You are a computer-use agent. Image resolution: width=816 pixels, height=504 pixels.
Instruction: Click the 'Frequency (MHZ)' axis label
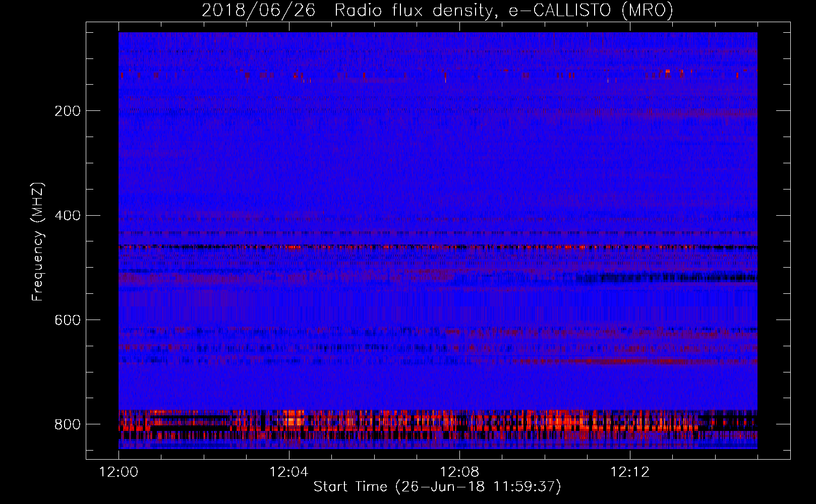[37, 242]
